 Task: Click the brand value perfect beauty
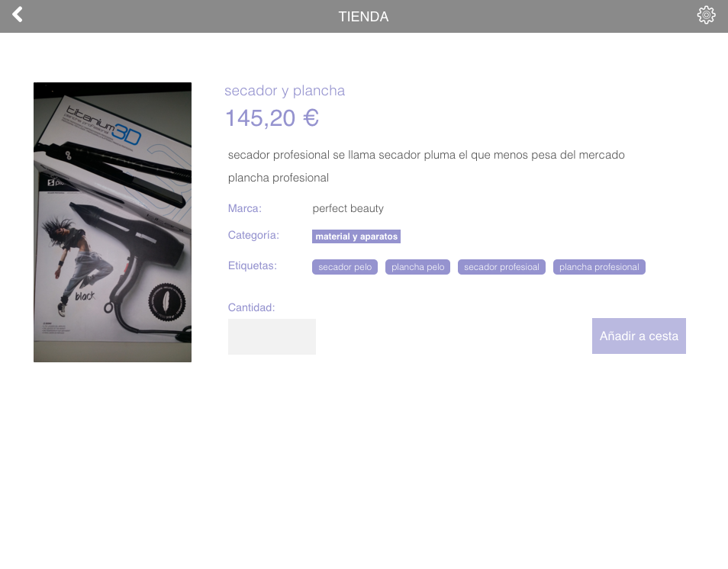point(348,209)
